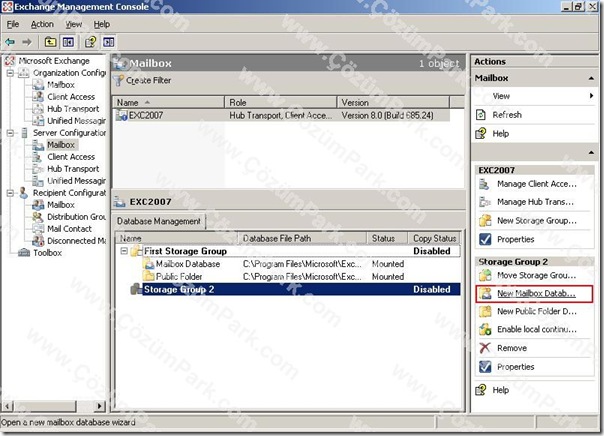Click Enable local continuous replication action
The height and width of the screenshot is (436, 604).
tap(537, 329)
